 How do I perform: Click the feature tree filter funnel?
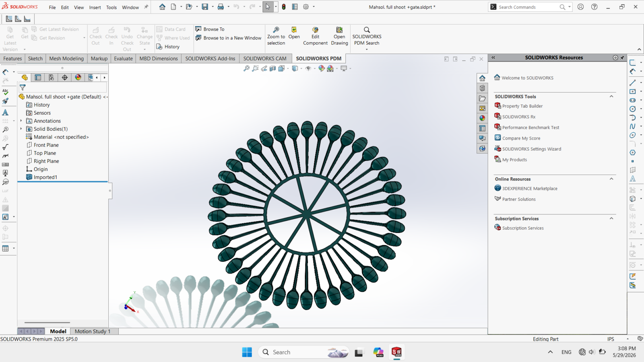(23, 87)
